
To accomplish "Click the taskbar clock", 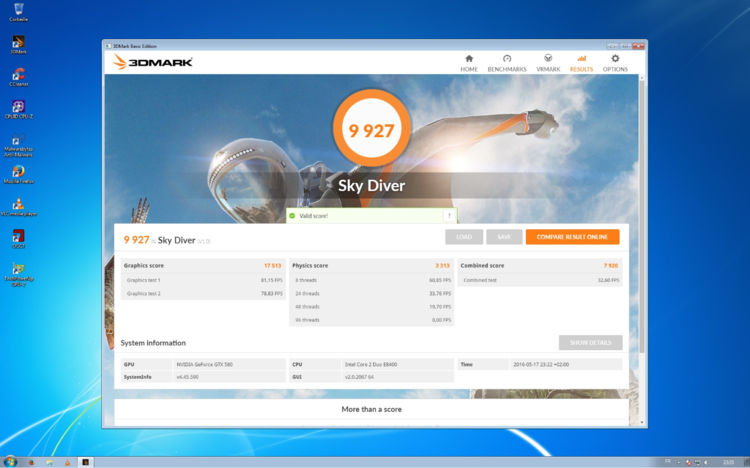I will point(728,462).
